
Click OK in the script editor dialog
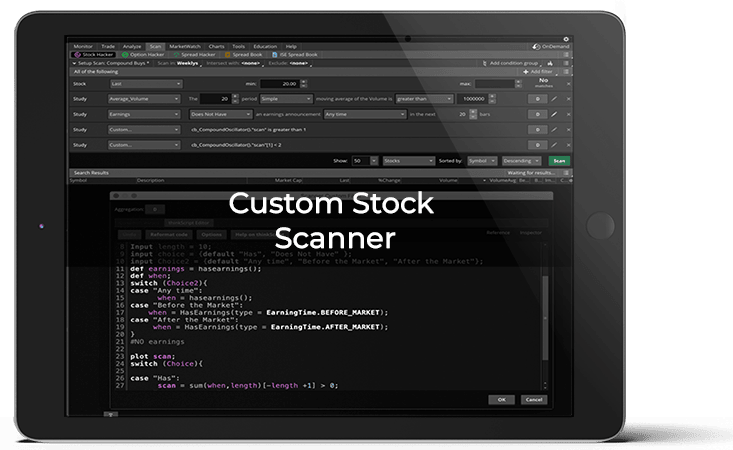(500, 399)
